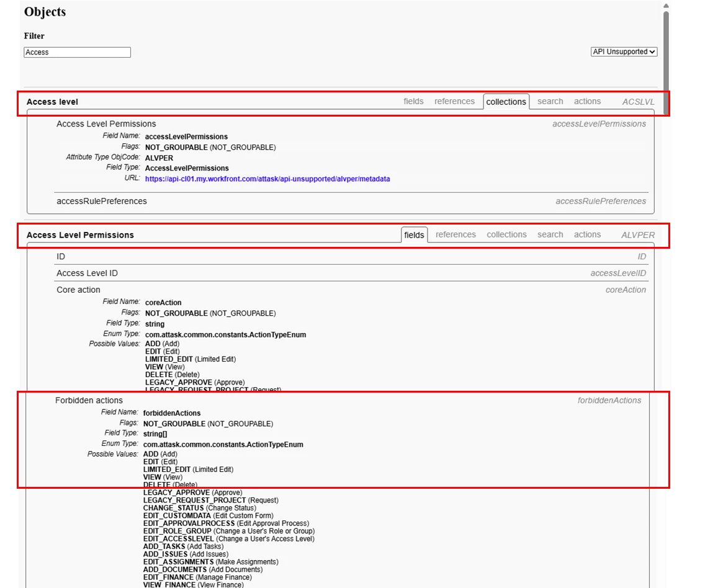Click the ADD_ISSUES (Add Issues) value
The height and width of the screenshot is (588, 713).
pyautogui.click(x=186, y=554)
